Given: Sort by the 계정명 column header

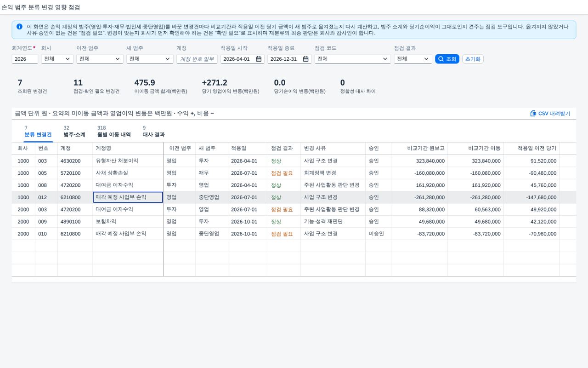Looking at the screenshot, I should coord(128,149).
